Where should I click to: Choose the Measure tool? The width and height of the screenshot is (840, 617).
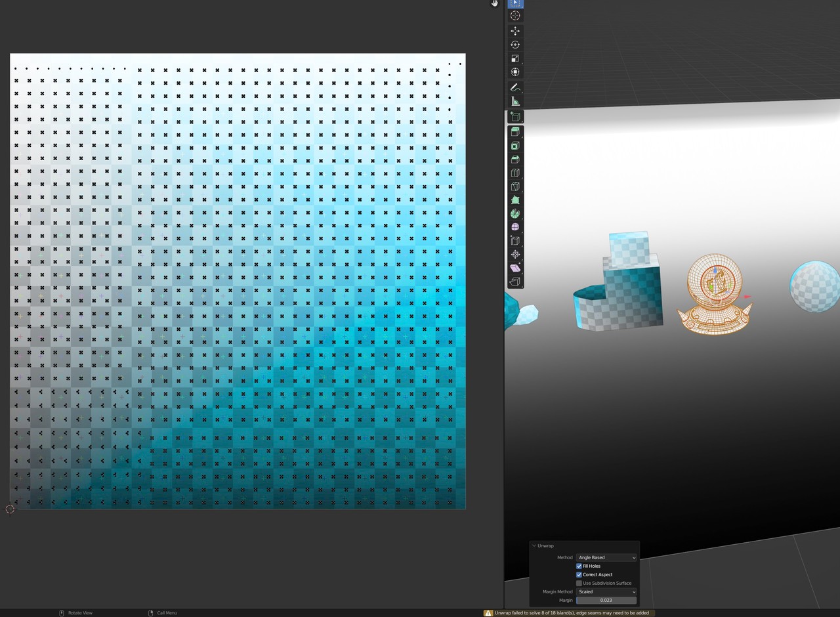(x=515, y=101)
